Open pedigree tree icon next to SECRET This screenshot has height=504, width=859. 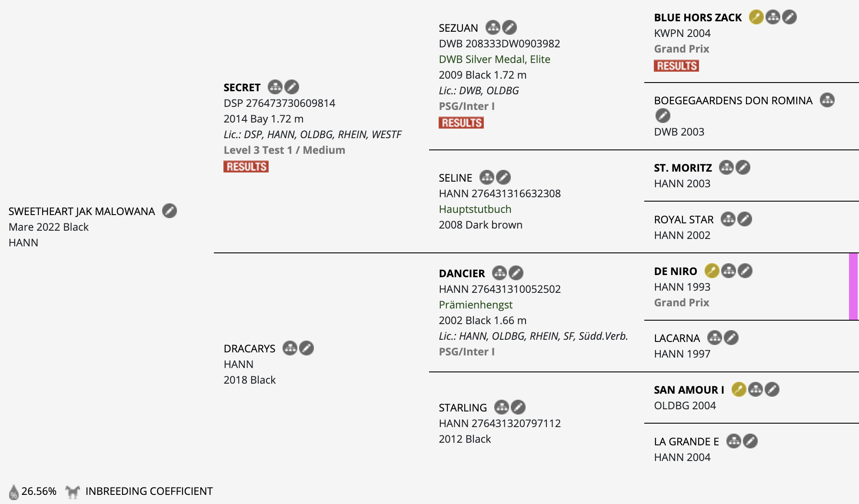[x=275, y=87]
